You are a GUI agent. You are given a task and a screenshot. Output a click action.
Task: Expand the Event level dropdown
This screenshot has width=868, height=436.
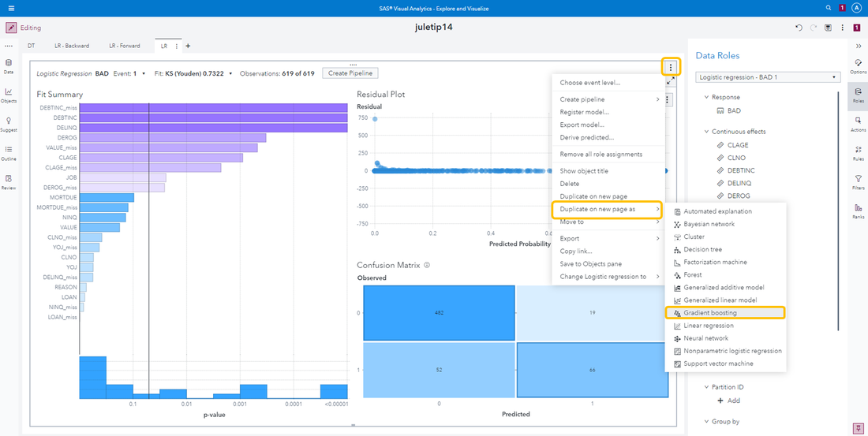click(x=144, y=73)
